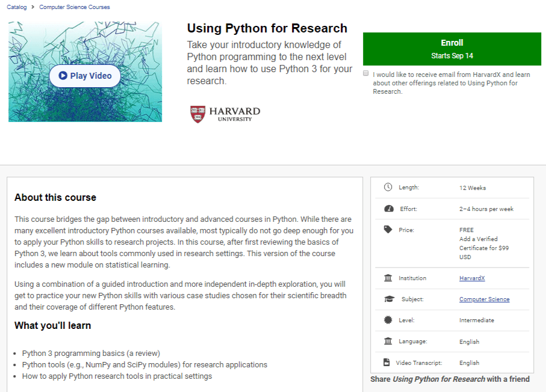Click the Harvard University logo

(x=225, y=114)
